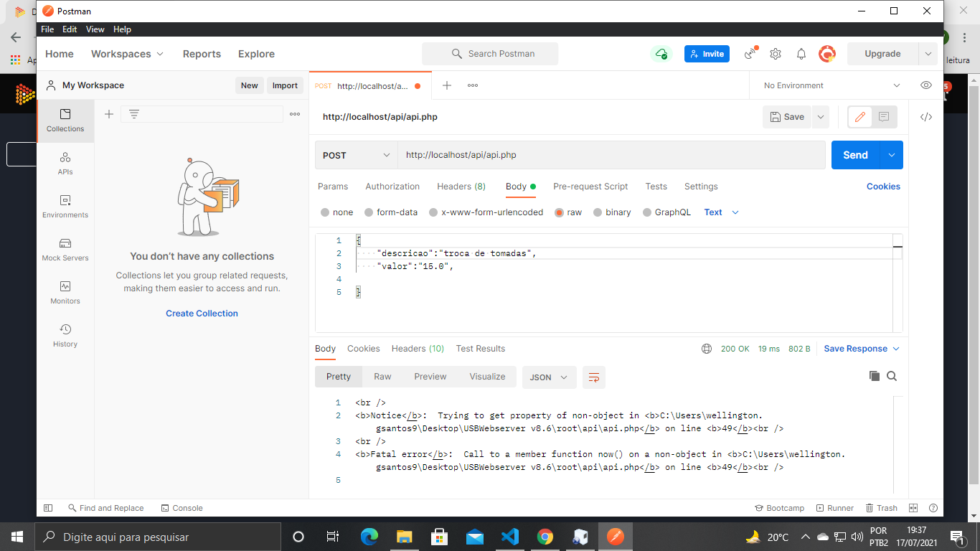Select the GraphQL body type
This screenshot has height=551, width=980.
coord(666,212)
